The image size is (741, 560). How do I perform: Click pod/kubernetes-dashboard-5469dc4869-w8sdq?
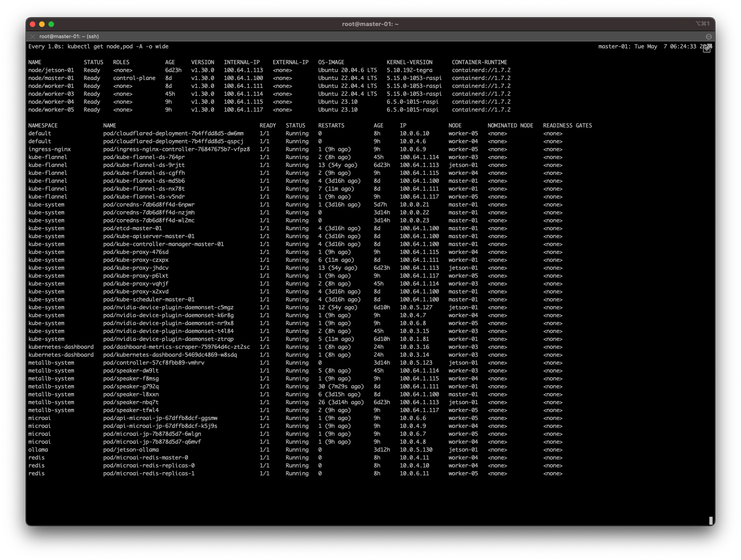click(x=170, y=355)
